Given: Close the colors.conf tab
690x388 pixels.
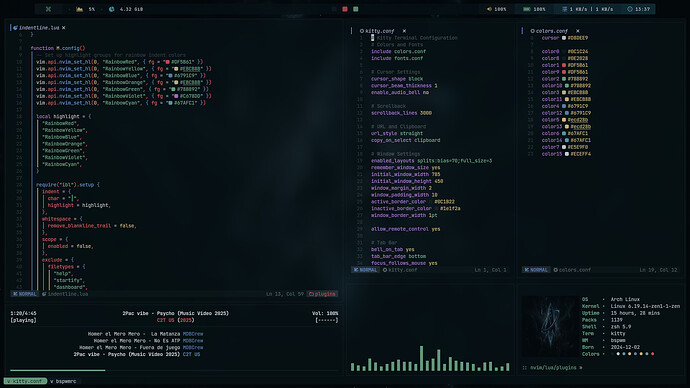Looking at the screenshot, I should (578, 31).
